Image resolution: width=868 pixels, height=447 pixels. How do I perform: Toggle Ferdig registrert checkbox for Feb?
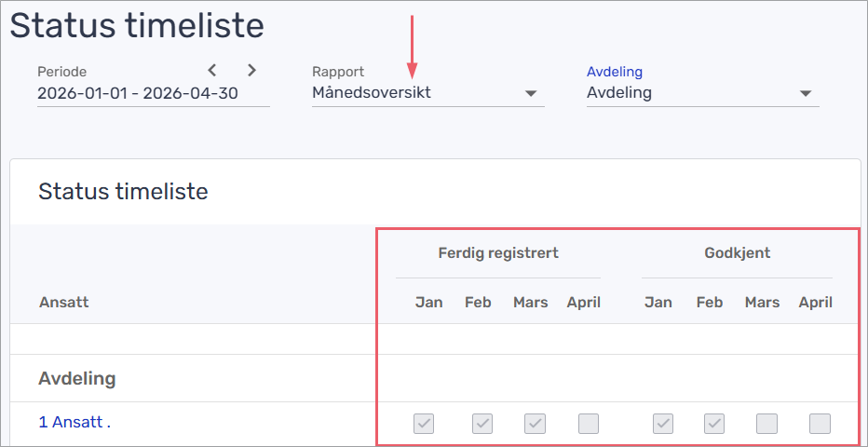pos(481,424)
